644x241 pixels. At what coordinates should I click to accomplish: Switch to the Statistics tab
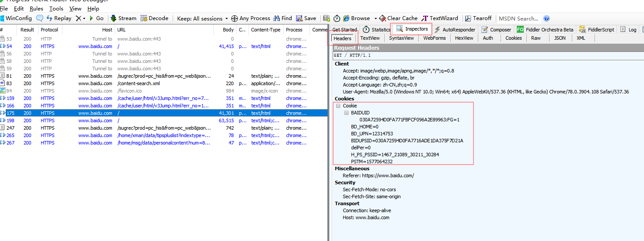pos(377,30)
